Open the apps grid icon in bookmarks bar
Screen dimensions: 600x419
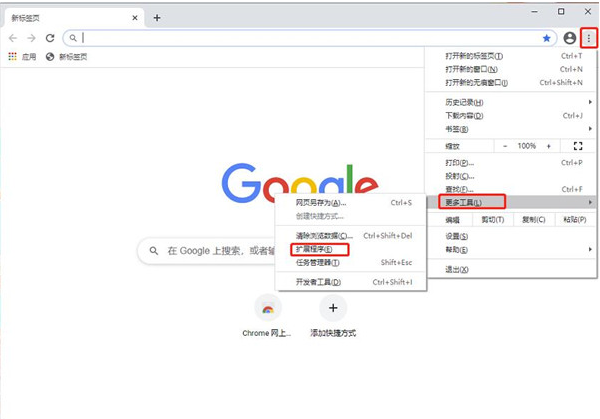13,57
